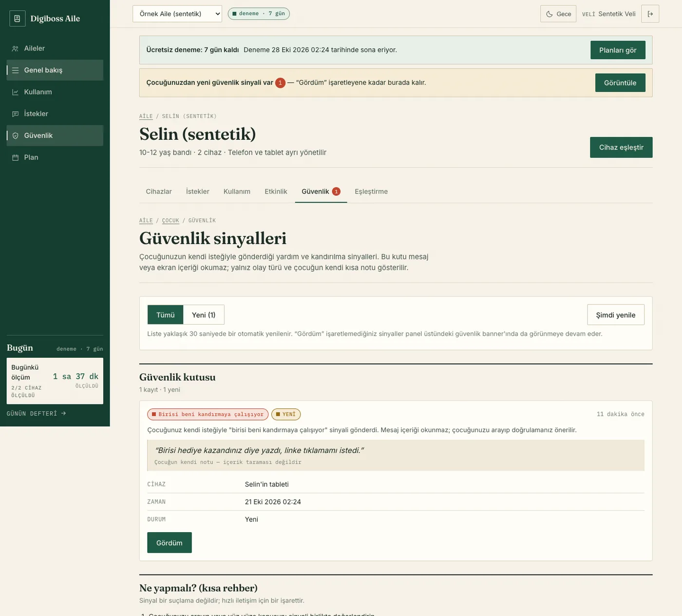Filter signals by Tümü
The height and width of the screenshot is (616, 682).
click(x=165, y=315)
